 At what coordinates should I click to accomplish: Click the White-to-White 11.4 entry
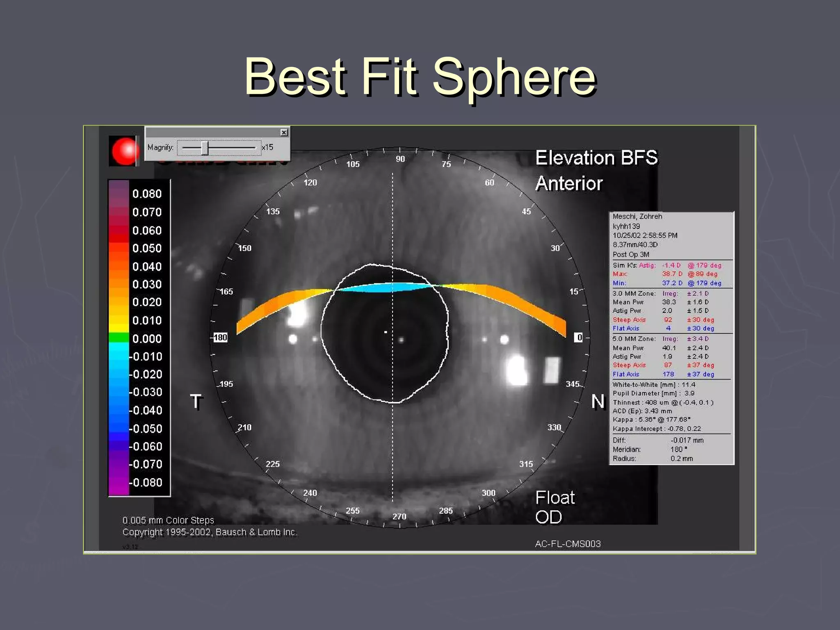pos(654,384)
